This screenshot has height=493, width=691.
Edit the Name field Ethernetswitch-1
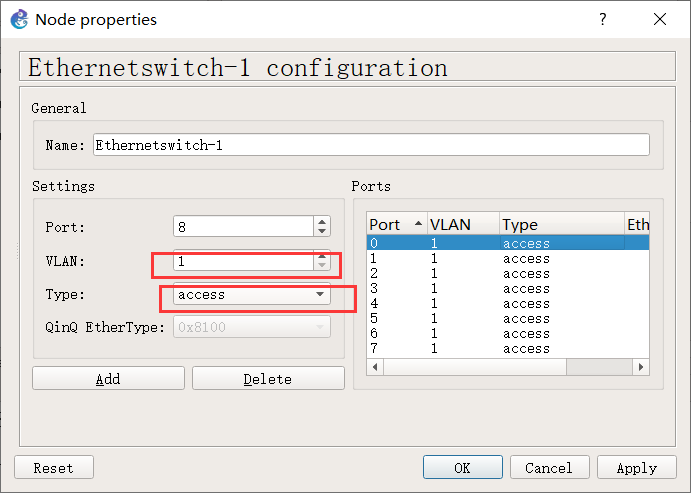[x=371, y=145]
